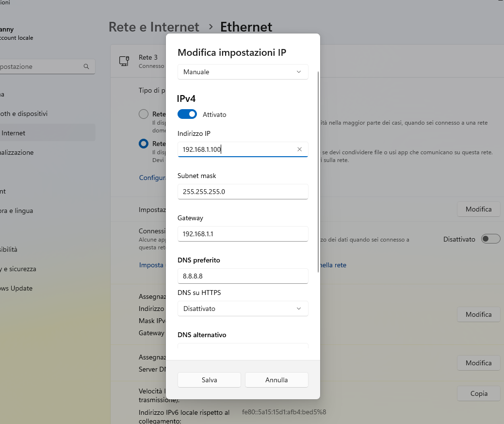Clear the Indirizzo IP field with the X icon
The image size is (504, 424).
(x=299, y=149)
